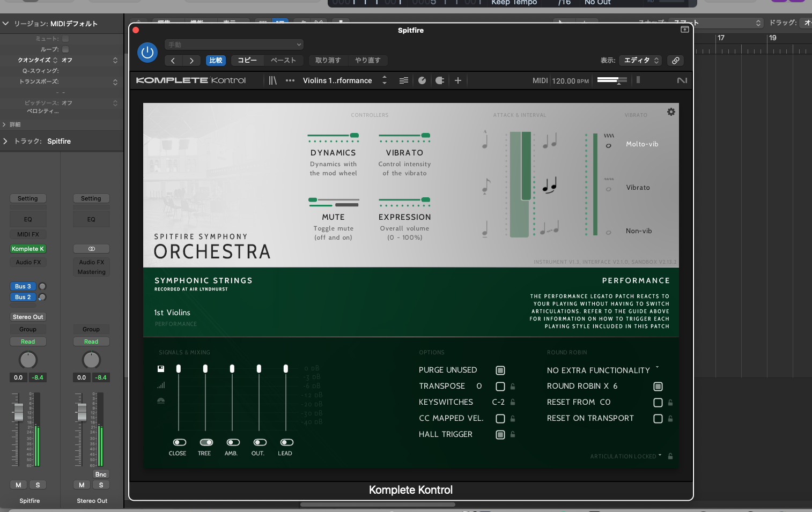The width and height of the screenshot is (812, 512).
Task: Open the 表示 エディタ view dropdown
Action: (640, 61)
